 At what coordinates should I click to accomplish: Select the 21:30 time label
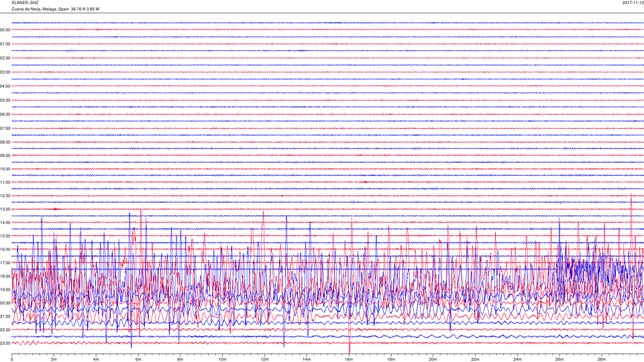coord(5,316)
